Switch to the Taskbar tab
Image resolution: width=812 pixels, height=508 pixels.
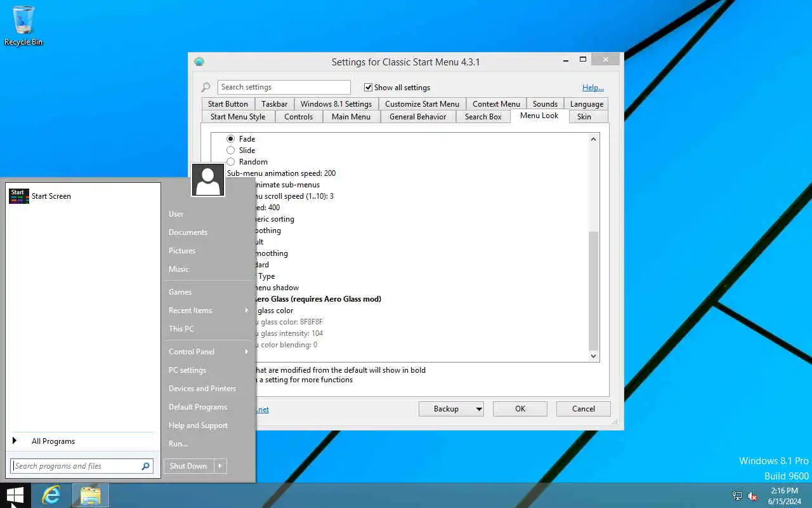[x=274, y=104]
